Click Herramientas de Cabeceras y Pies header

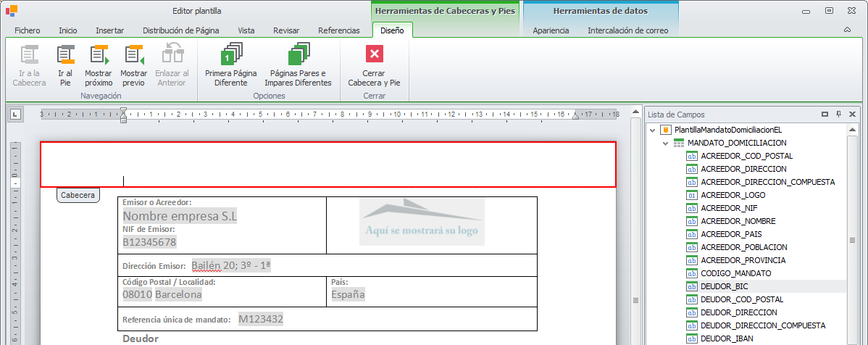pos(445,11)
